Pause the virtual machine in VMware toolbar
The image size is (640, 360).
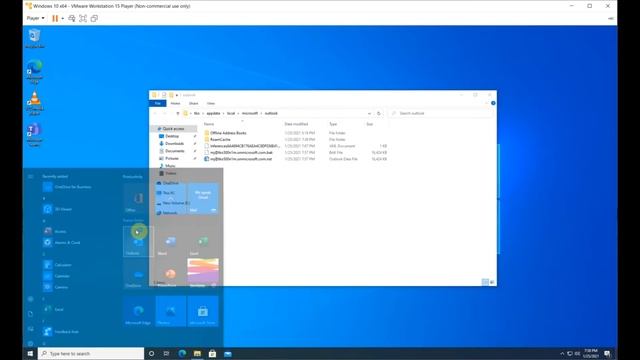click(55, 18)
